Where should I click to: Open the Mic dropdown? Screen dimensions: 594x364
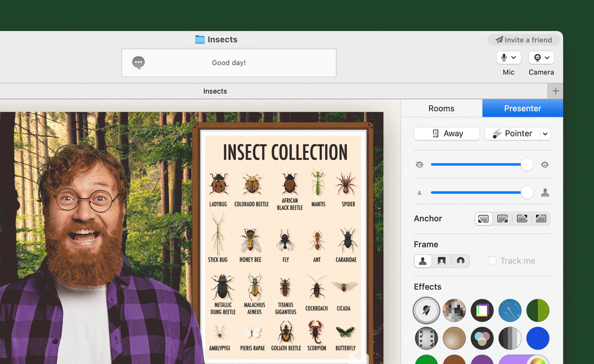coord(508,58)
